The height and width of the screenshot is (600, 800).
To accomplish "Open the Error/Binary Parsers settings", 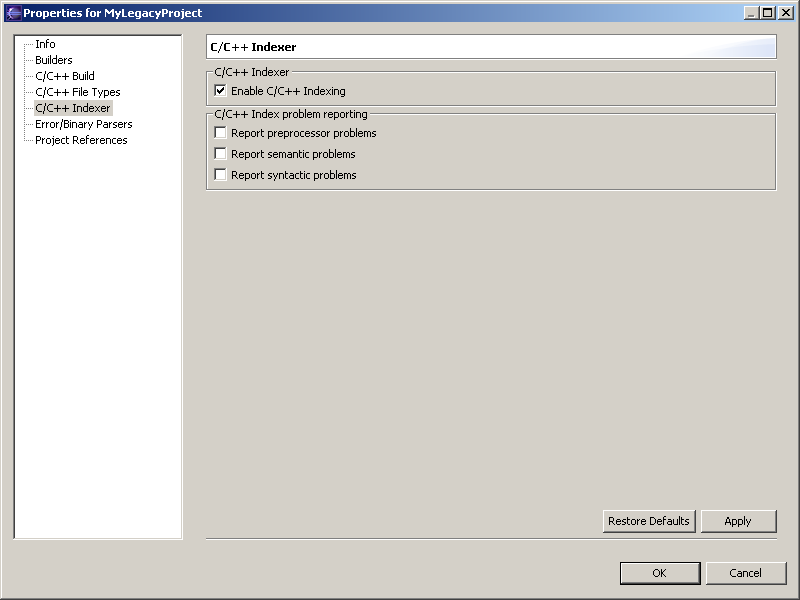I will pyautogui.click(x=83, y=124).
